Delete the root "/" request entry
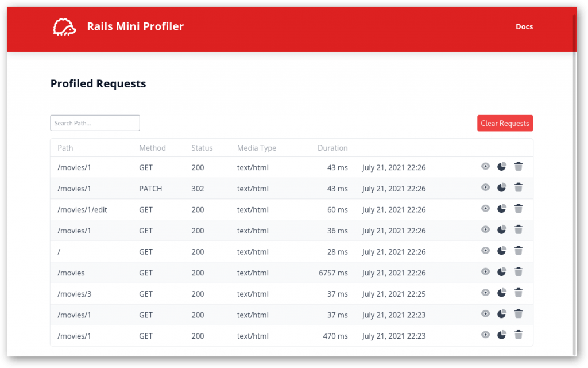 click(x=519, y=251)
